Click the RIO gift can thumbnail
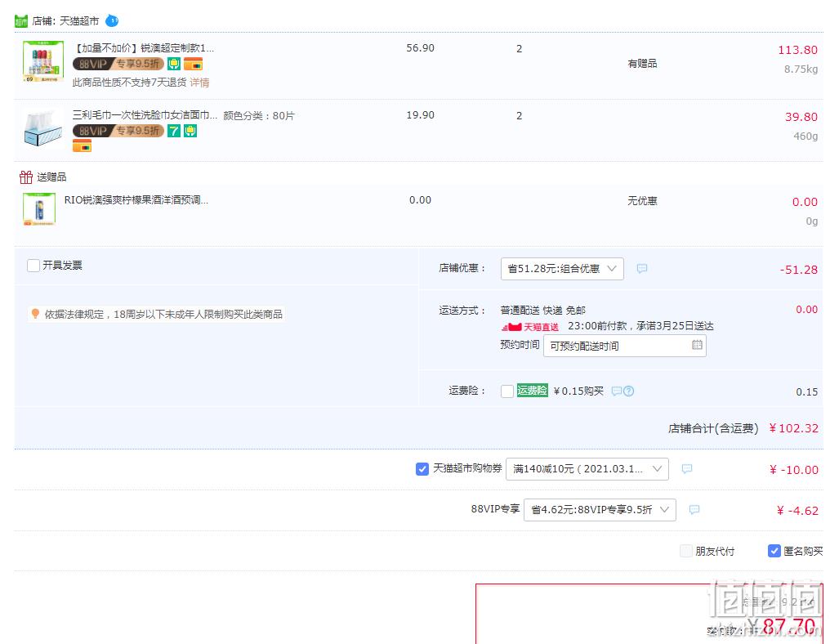The height and width of the screenshot is (644, 830). (x=40, y=209)
